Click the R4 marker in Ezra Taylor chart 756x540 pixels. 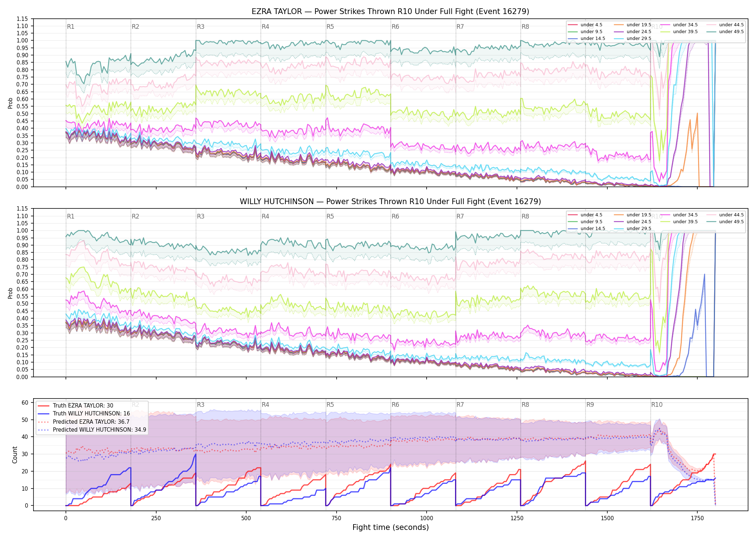coord(265,27)
